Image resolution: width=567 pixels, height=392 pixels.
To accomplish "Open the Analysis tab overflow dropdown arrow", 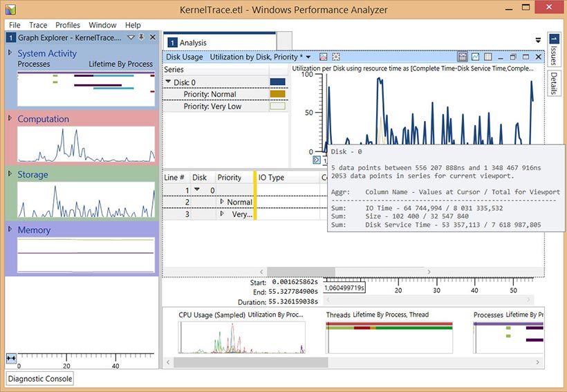I will (x=538, y=40).
